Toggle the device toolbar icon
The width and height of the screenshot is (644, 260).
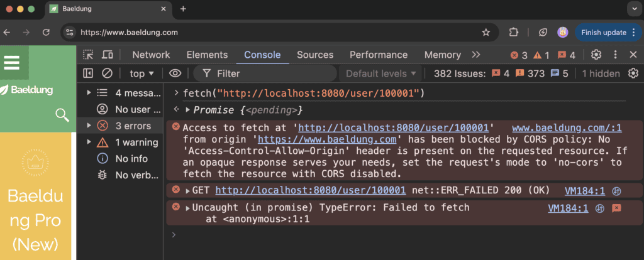click(x=108, y=55)
